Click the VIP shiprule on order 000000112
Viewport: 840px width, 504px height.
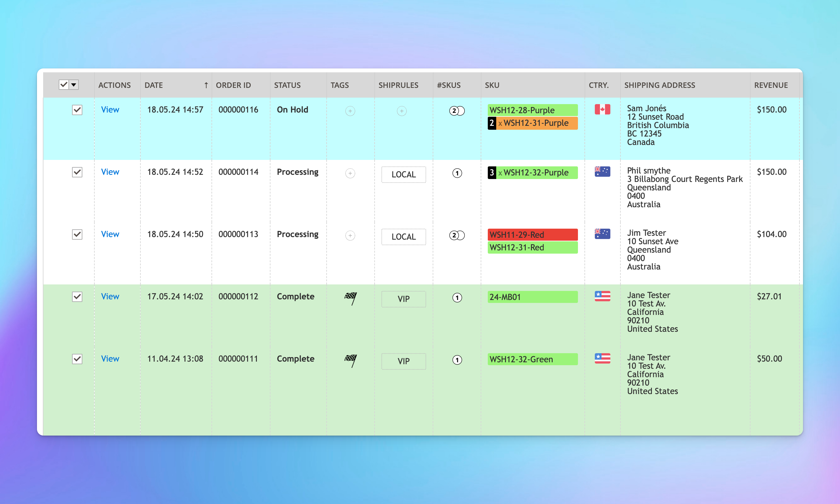tap(403, 299)
